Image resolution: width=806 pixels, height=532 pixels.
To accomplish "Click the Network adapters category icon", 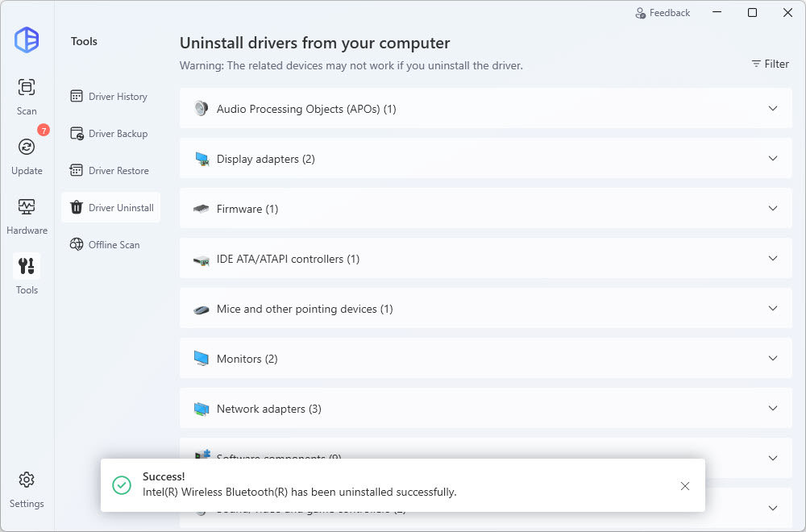I will pos(201,409).
